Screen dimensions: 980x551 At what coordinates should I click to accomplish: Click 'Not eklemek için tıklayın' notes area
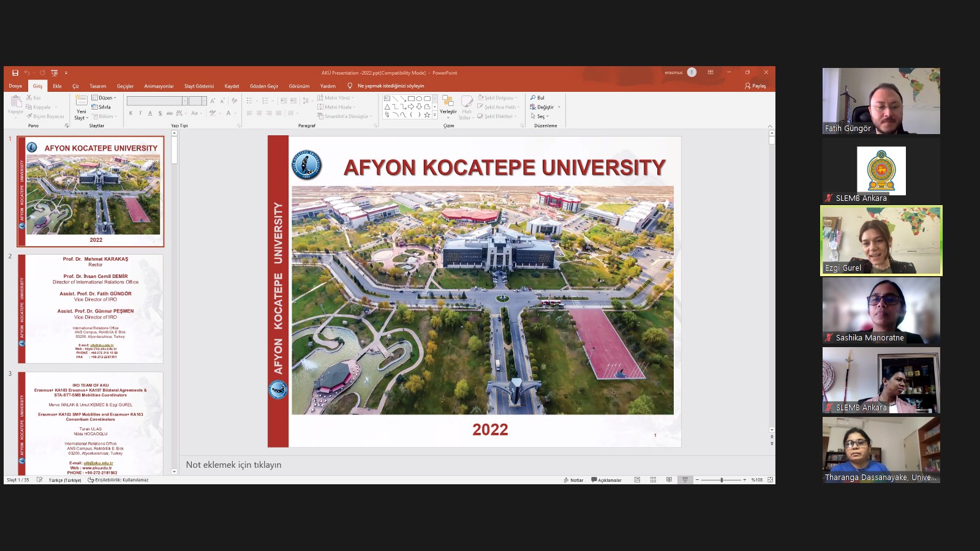point(233,465)
